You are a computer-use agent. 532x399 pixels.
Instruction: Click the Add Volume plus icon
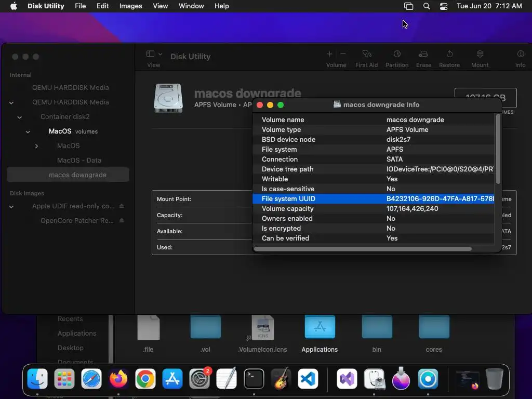click(x=329, y=54)
